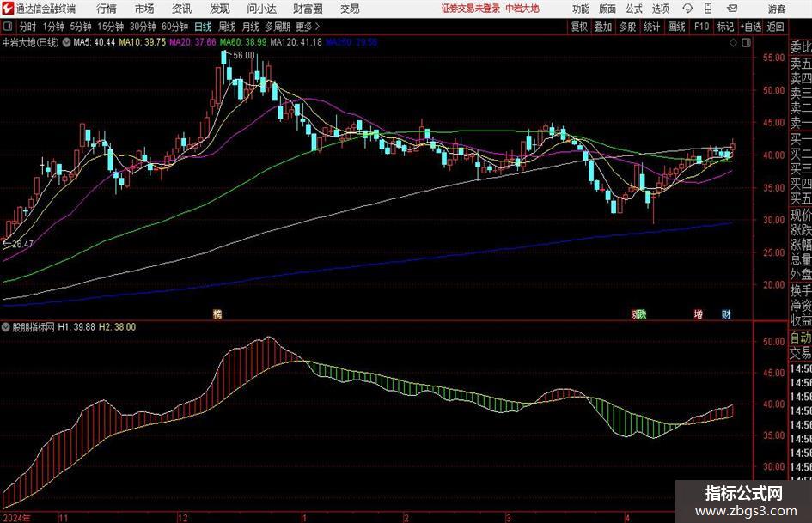
Task: Click the 涨跌 event marker on chart
Action: pyautogui.click(x=639, y=314)
